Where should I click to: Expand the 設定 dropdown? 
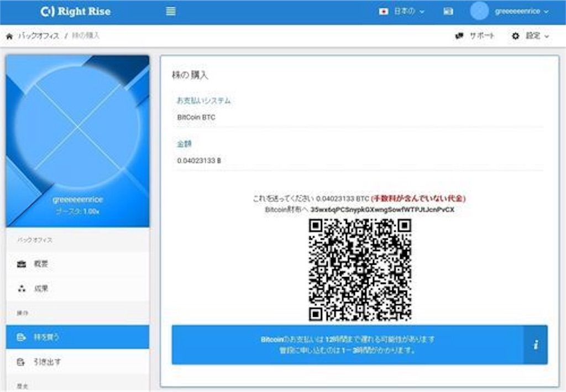pyautogui.click(x=537, y=36)
